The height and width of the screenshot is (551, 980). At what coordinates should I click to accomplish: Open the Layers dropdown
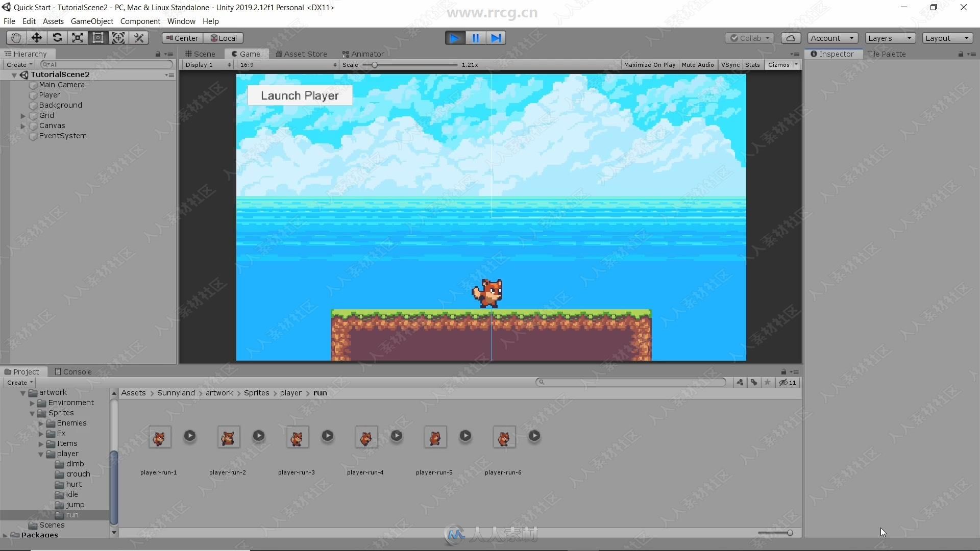(890, 38)
